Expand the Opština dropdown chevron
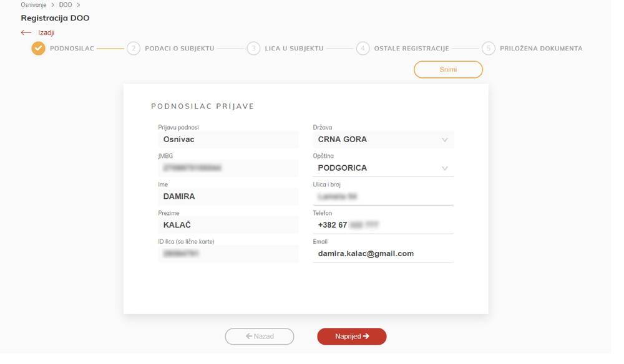This screenshot has height=364, width=624. click(x=445, y=168)
